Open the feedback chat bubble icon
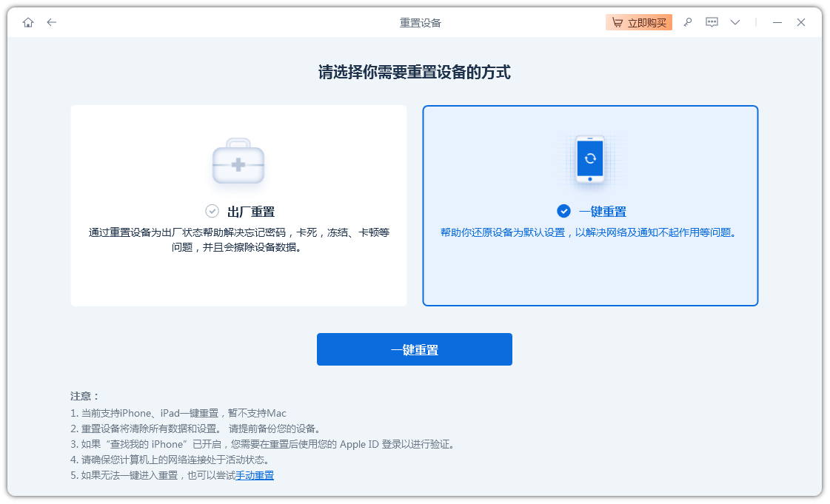The height and width of the screenshot is (504, 830). coord(712,22)
